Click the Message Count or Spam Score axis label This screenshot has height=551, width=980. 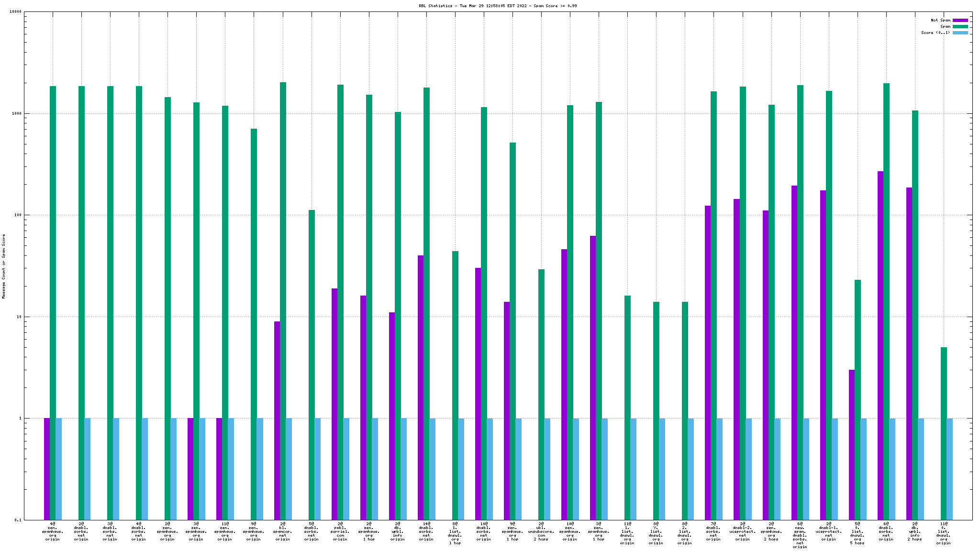[x=4, y=266]
